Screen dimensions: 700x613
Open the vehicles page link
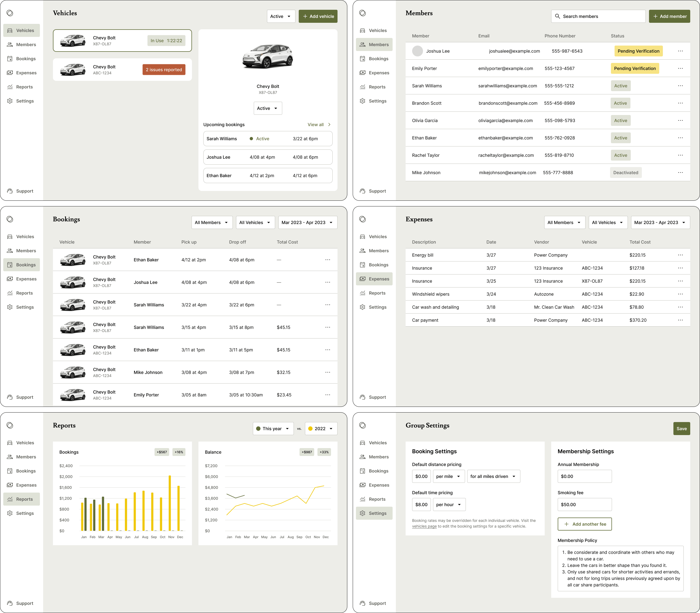(x=424, y=526)
